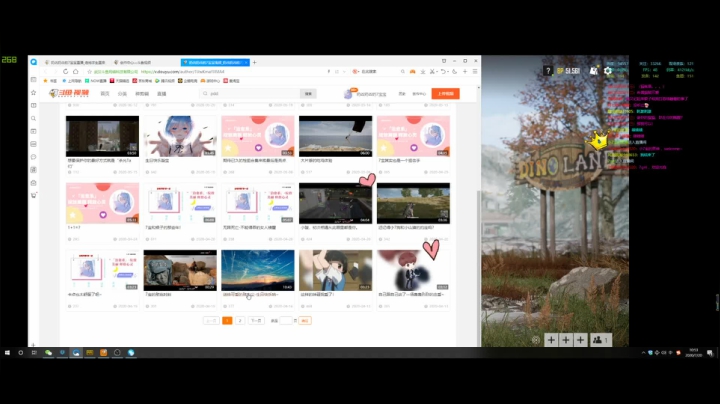This screenshot has height=404, width=720.
Task: Click the gray search button beside the site search
Action: [308, 94]
